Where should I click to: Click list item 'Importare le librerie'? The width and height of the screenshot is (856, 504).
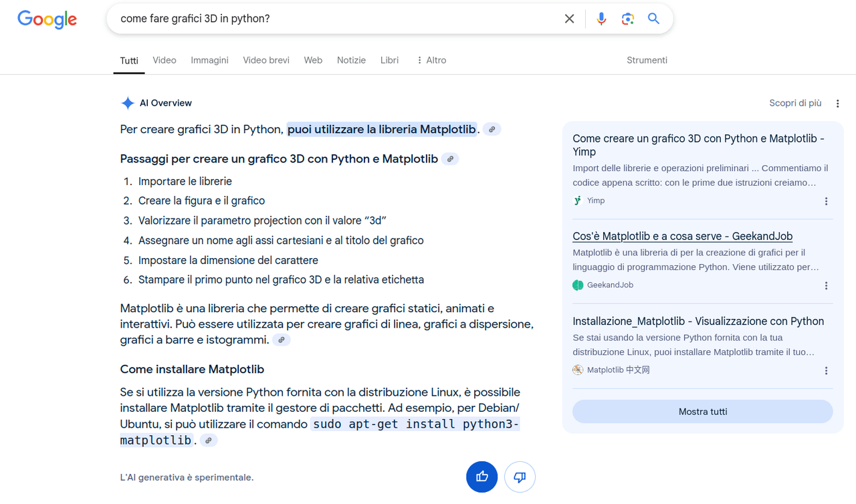tap(185, 181)
